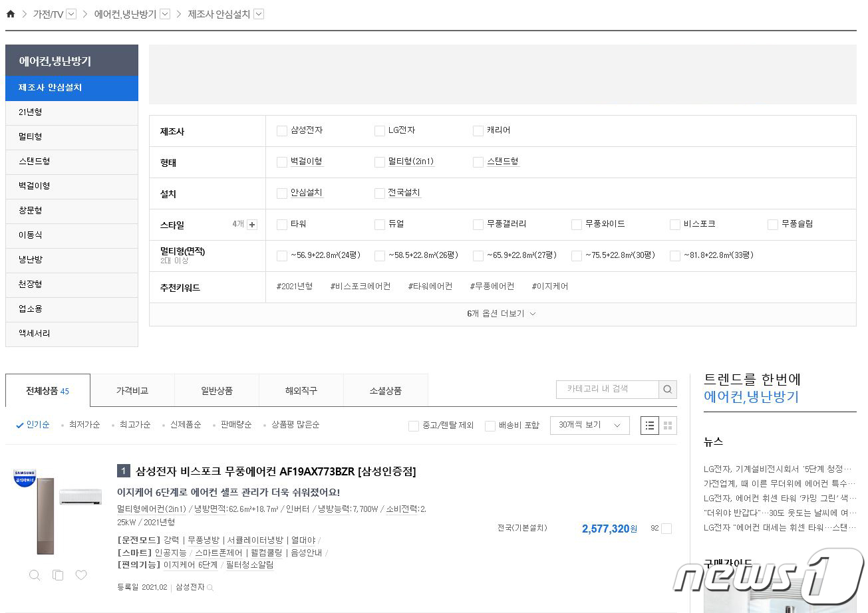Sort products by 상품평 많은순
The height and width of the screenshot is (613, 868).
coord(295,425)
